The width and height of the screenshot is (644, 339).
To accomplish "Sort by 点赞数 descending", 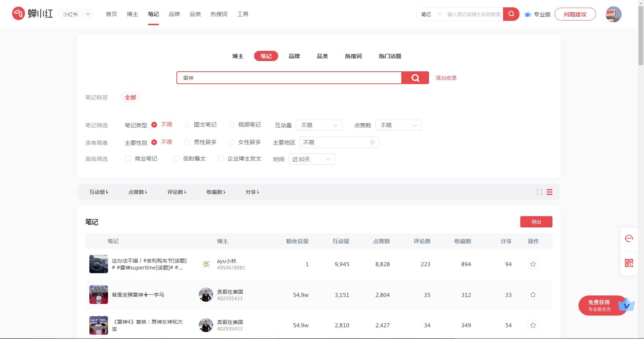I will [138, 192].
